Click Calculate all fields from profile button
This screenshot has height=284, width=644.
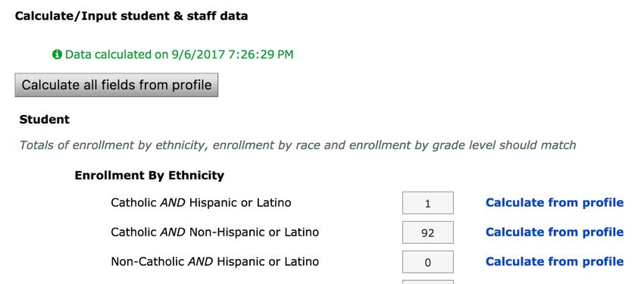tap(116, 85)
